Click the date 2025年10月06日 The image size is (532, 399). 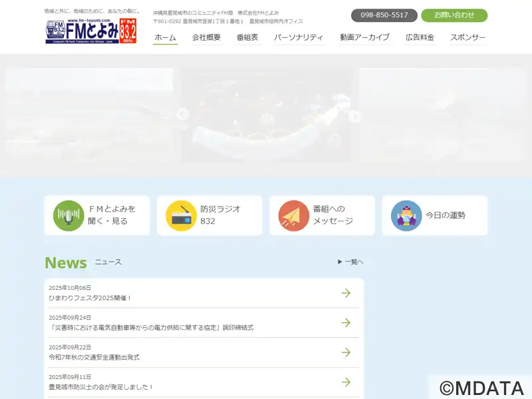(x=70, y=288)
